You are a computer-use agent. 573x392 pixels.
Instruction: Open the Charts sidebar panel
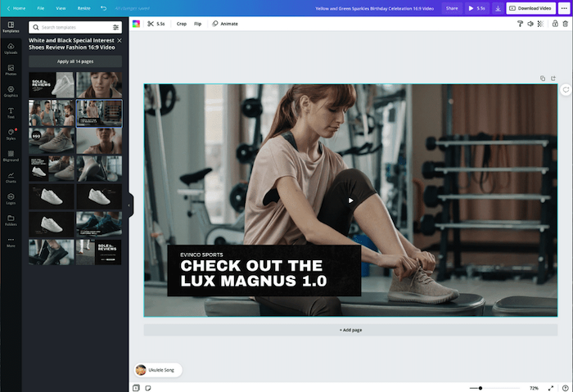pos(11,178)
